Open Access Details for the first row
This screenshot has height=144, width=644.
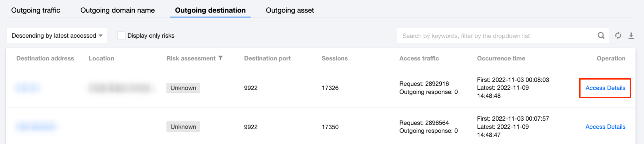click(x=605, y=88)
